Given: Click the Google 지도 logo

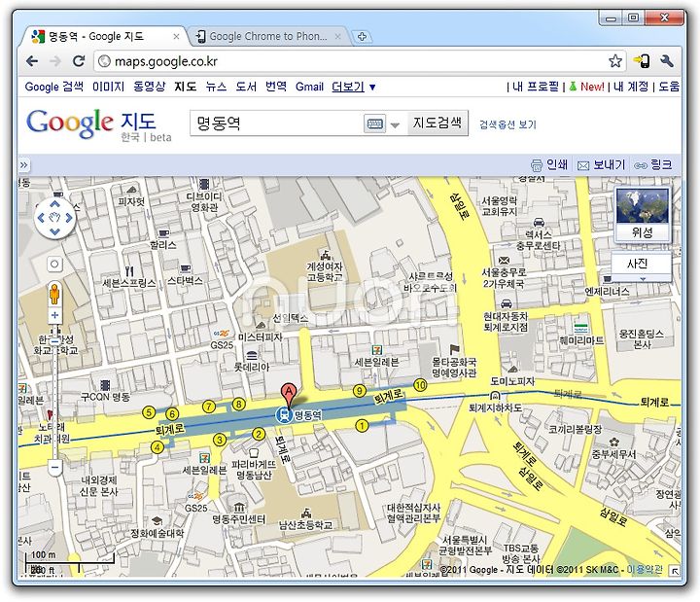Looking at the screenshot, I should point(91,124).
